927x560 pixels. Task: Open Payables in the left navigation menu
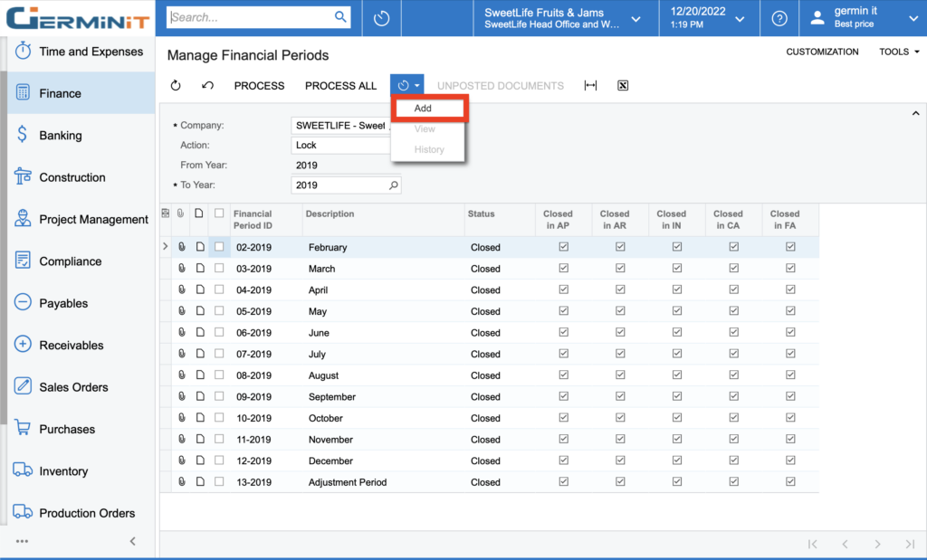click(63, 303)
